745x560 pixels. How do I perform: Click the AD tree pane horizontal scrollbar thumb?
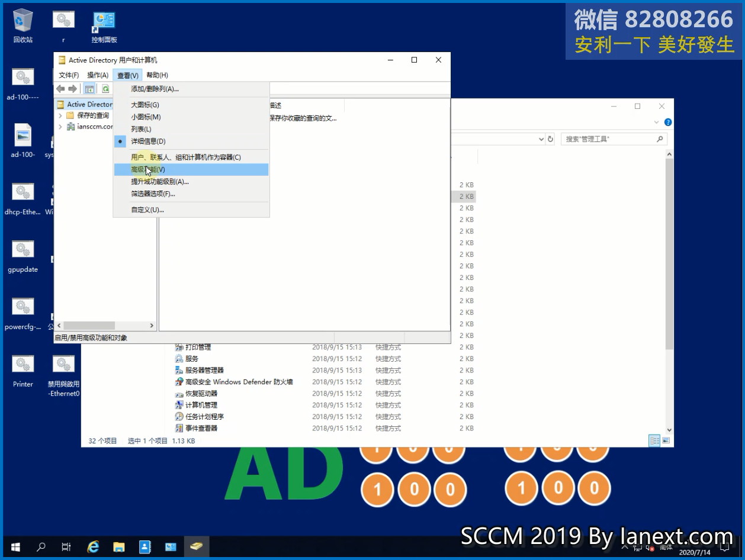coord(89,326)
